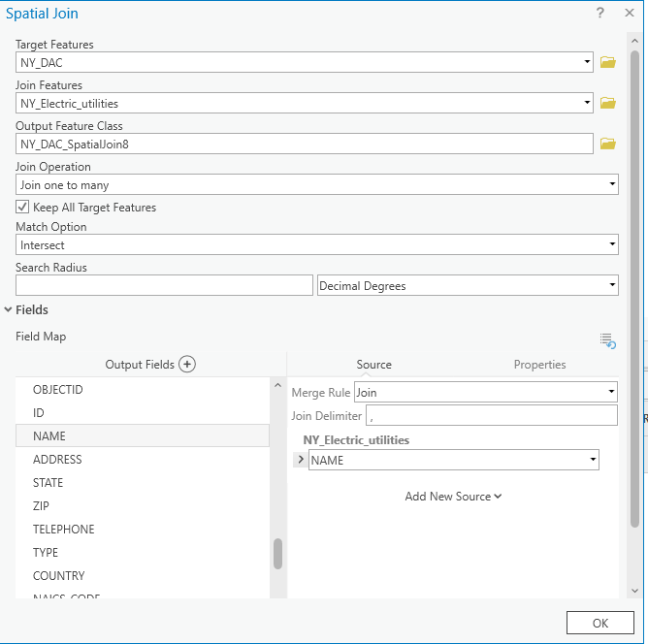648x644 pixels.
Task: Open the Match Option dropdown
Action: point(612,245)
